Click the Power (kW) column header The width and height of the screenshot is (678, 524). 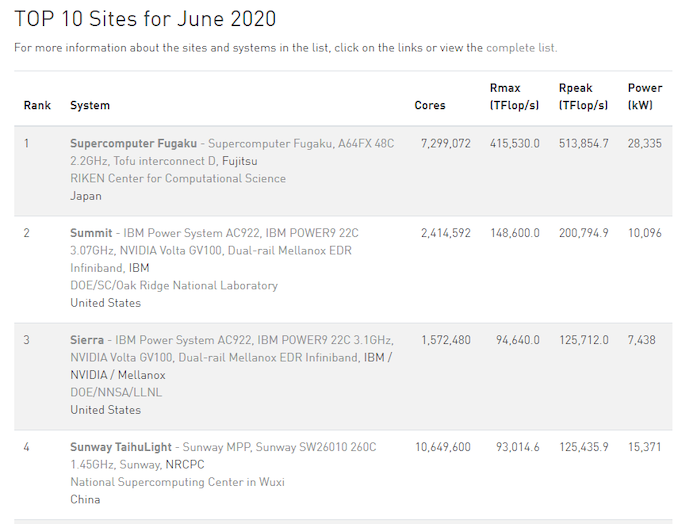click(x=644, y=96)
